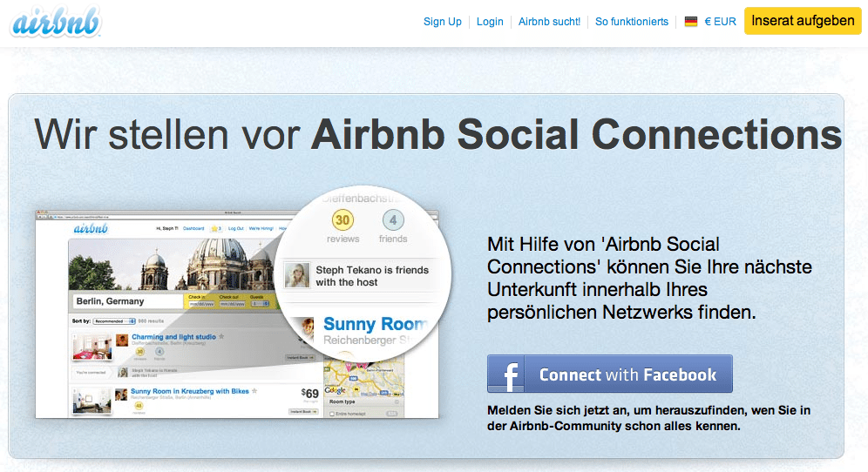Viewport: 868px width, 472px height.
Task: Click 'Sunny Room' title in magnifier
Action: pyautogui.click(x=376, y=323)
